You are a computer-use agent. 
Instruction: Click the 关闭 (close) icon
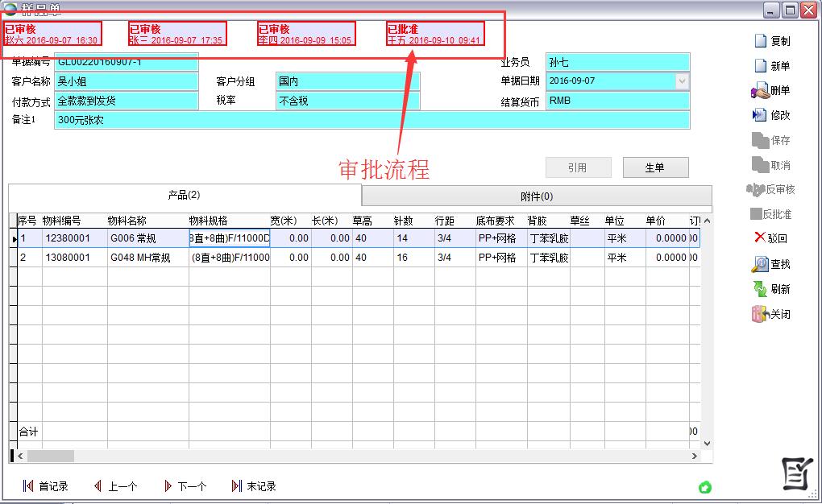(x=772, y=315)
